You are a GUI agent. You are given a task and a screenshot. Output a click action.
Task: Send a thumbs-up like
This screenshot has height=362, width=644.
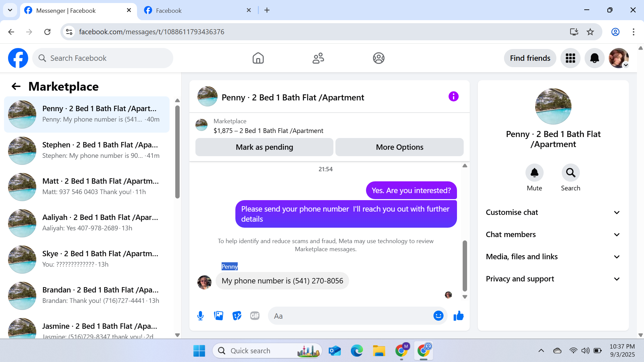[x=458, y=316]
